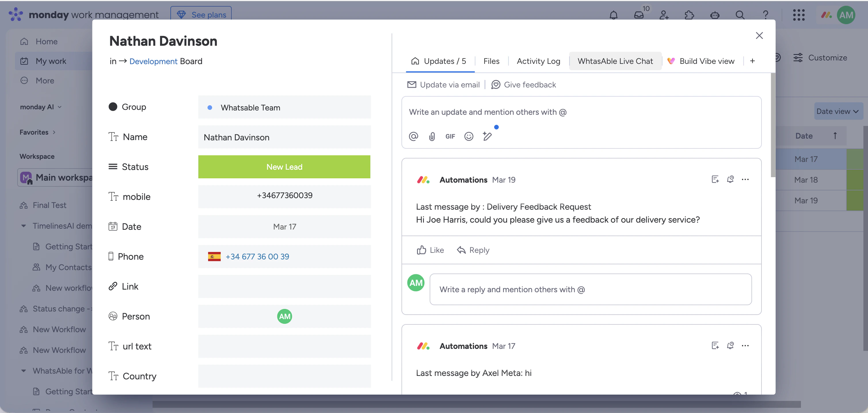The image size is (868, 413).
Task: Open the WhtasAble Live Chat tab
Action: (615, 61)
